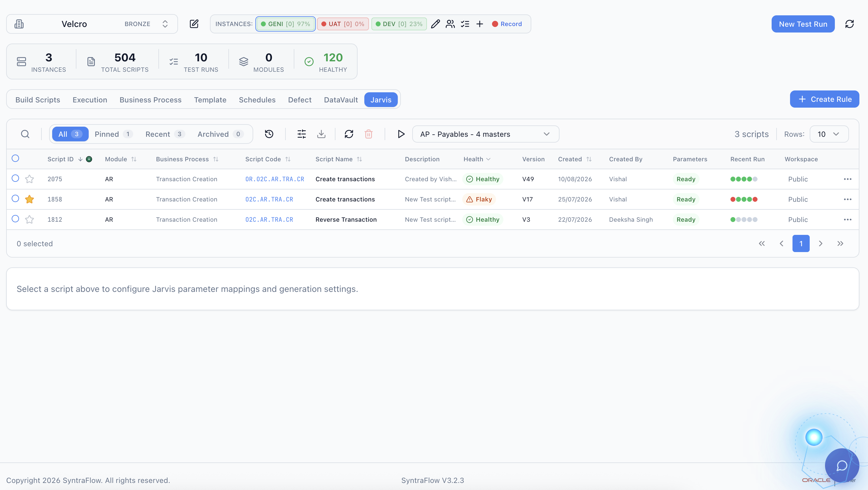Screen dimensions: 868x490
Task: Click the refresh icon beside New Test Run
Action: 850,24
